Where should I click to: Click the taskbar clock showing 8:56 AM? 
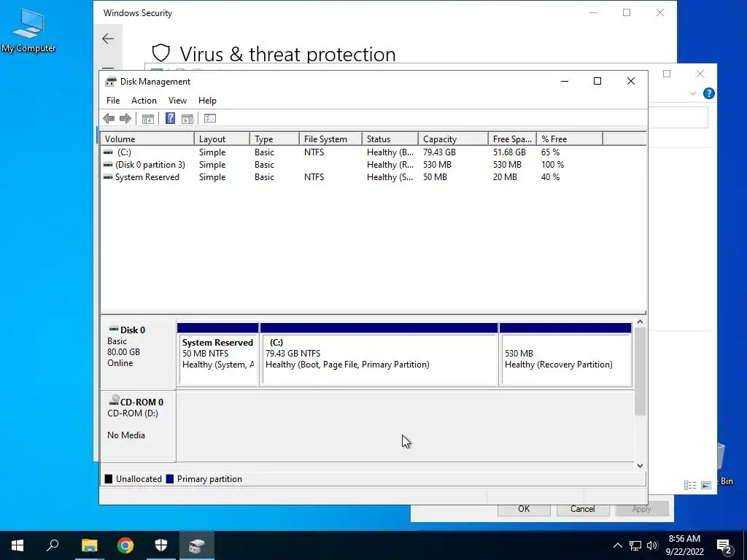[684, 545]
